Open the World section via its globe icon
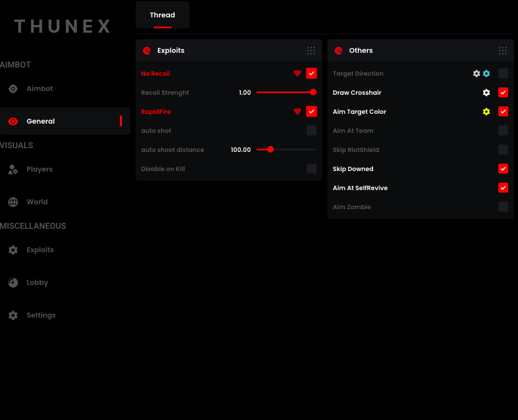This screenshot has width=518, height=420. 13,202
